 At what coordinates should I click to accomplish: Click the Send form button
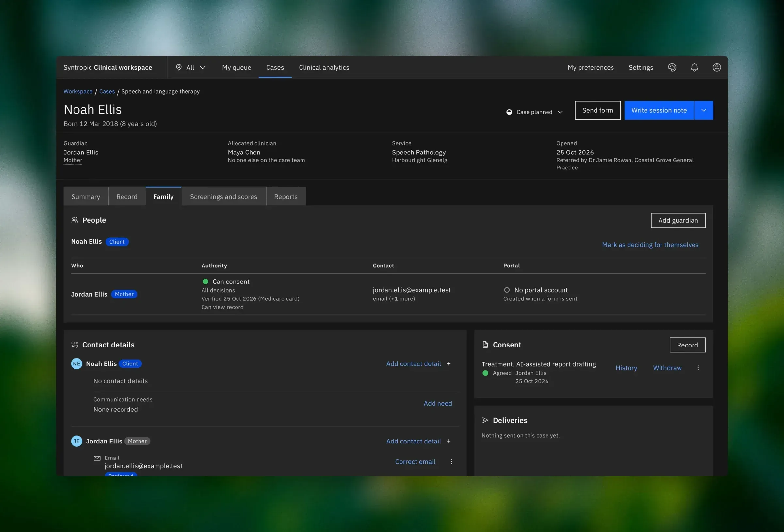(x=597, y=110)
